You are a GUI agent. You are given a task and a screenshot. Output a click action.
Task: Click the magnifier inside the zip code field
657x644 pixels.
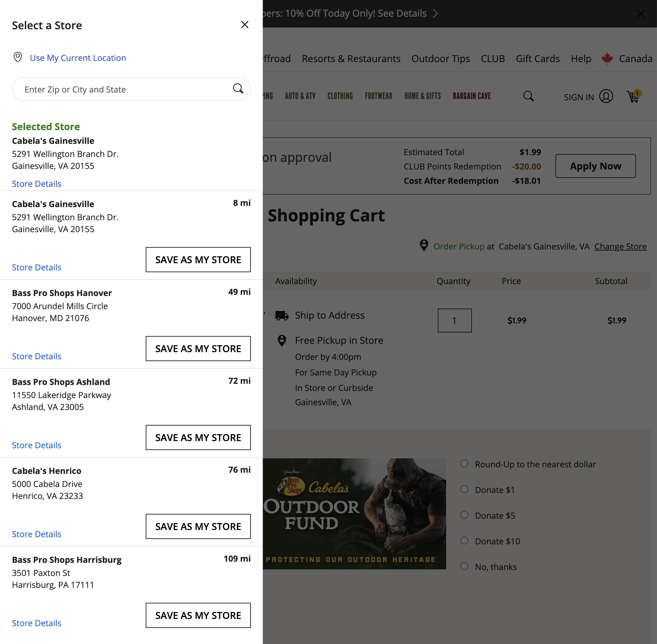click(238, 89)
